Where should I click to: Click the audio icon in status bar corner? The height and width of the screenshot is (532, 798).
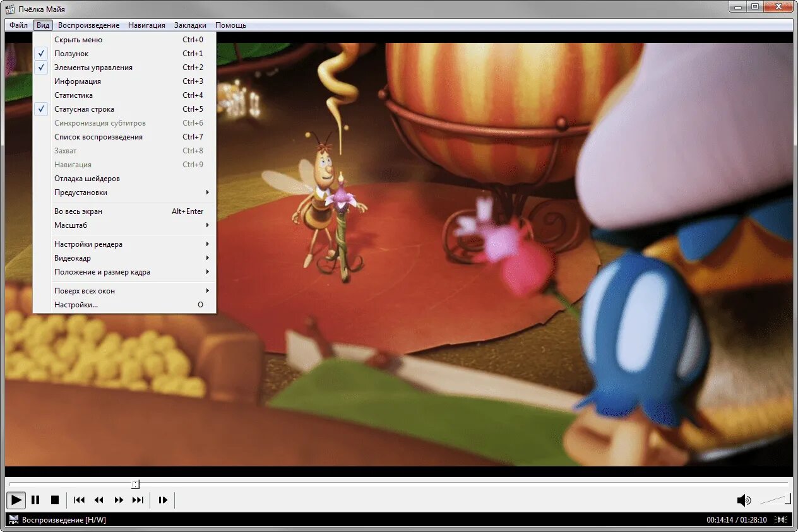[x=782, y=519]
